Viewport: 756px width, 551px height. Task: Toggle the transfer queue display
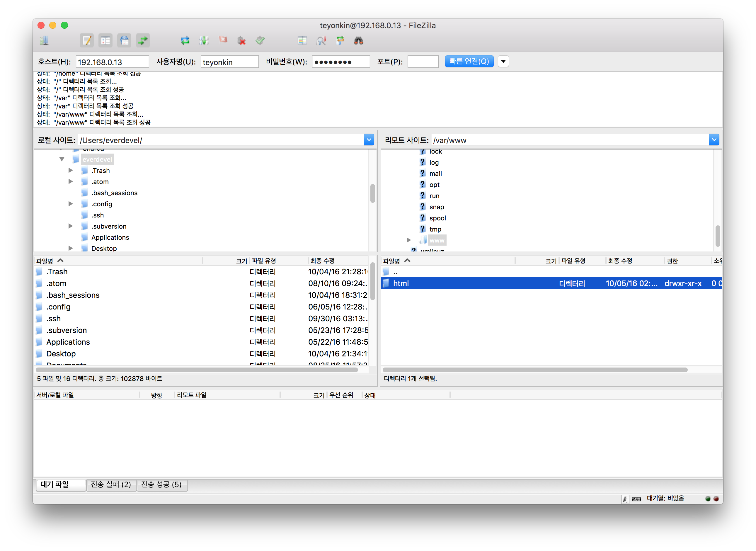click(x=143, y=41)
